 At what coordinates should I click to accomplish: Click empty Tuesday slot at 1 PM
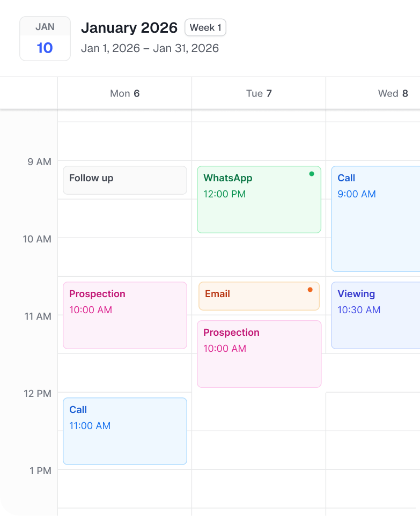[x=259, y=488]
